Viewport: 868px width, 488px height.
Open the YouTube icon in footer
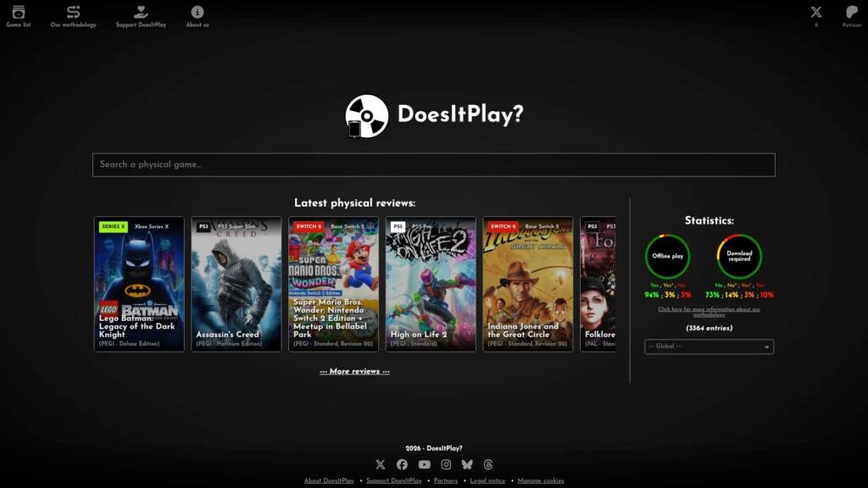[x=424, y=465]
